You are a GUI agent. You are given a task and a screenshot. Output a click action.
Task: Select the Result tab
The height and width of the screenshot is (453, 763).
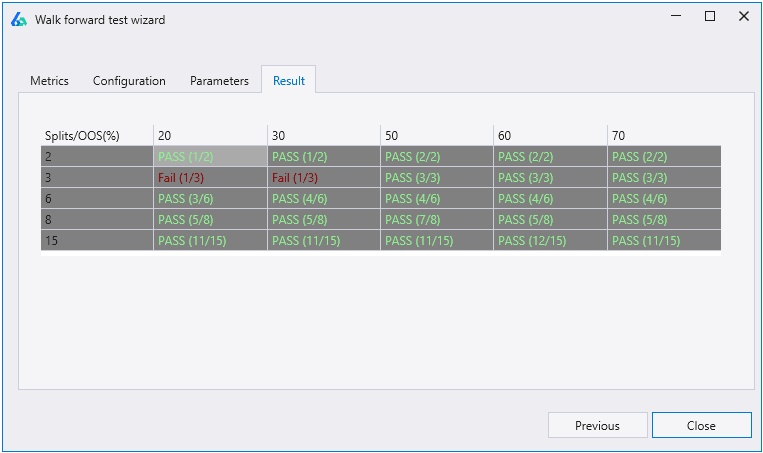click(x=289, y=81)
